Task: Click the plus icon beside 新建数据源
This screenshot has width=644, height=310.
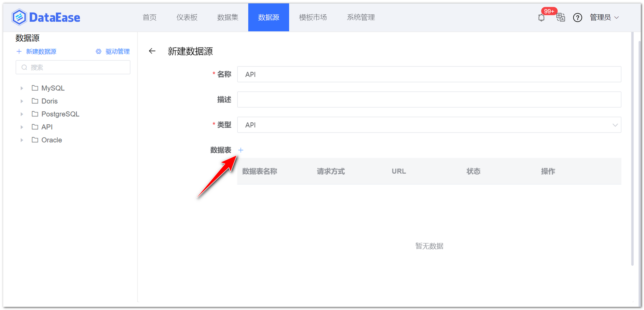Action: click(x=19, y=52)
